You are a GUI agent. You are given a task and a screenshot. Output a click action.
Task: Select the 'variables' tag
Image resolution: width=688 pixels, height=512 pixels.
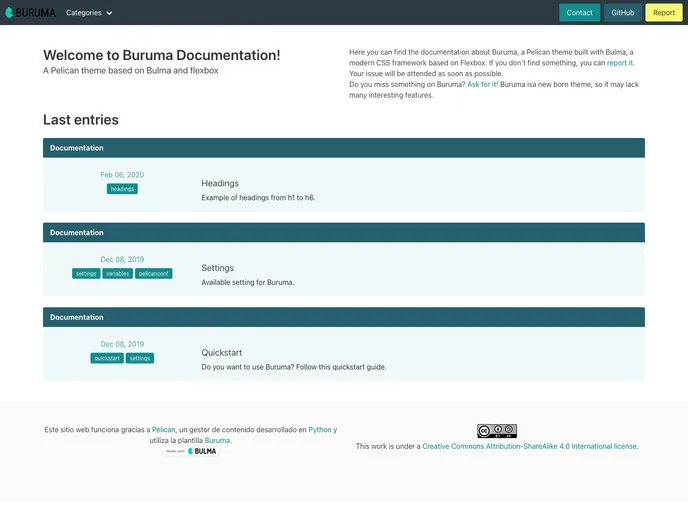click(118, 273)
